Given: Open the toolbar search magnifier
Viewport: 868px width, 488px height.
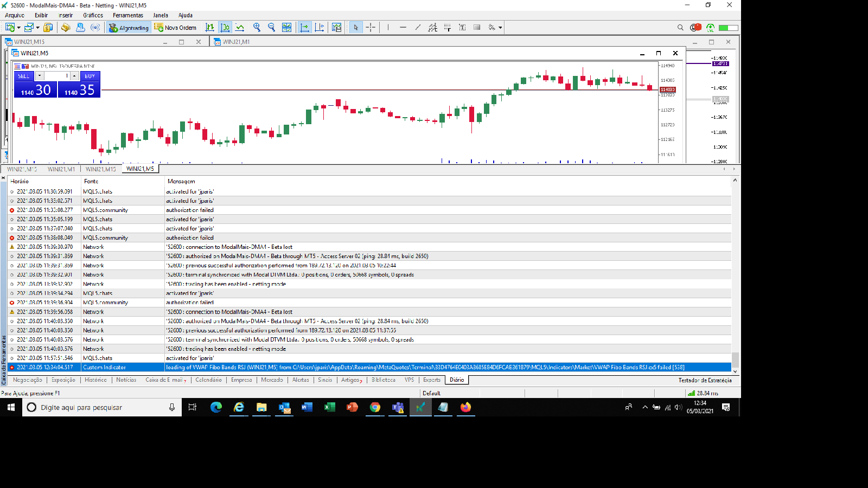Looking at the screenshot, I should [680, 28].
